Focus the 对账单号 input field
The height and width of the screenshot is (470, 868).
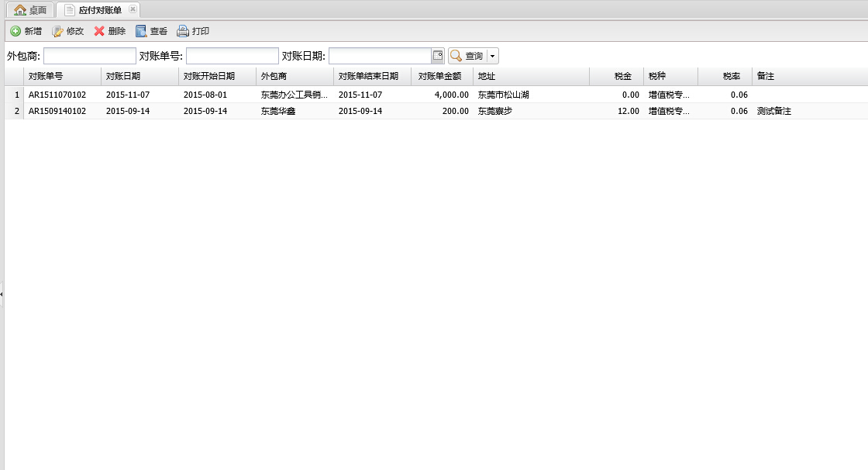tap(232, 56)
